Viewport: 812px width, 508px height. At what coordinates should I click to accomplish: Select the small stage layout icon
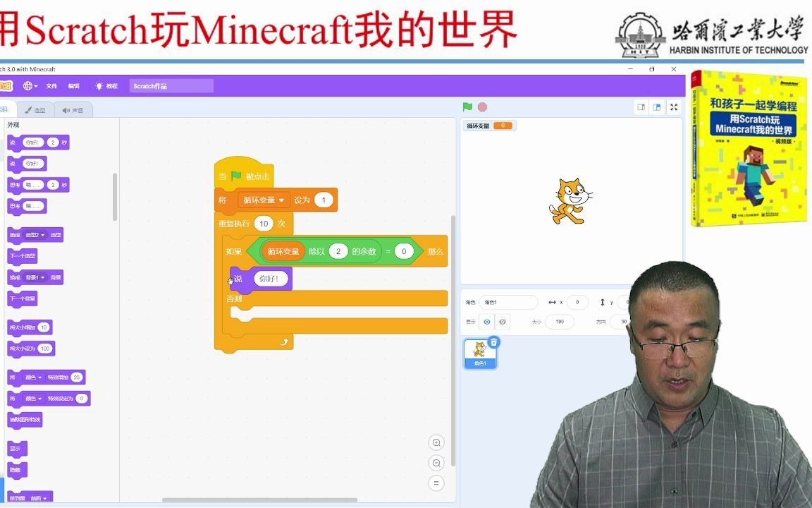coord(640,106)
